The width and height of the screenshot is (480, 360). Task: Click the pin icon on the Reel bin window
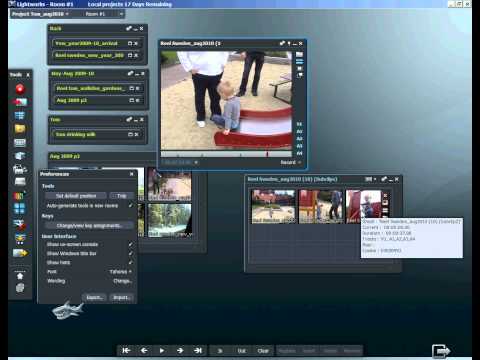tap(384, 179)
